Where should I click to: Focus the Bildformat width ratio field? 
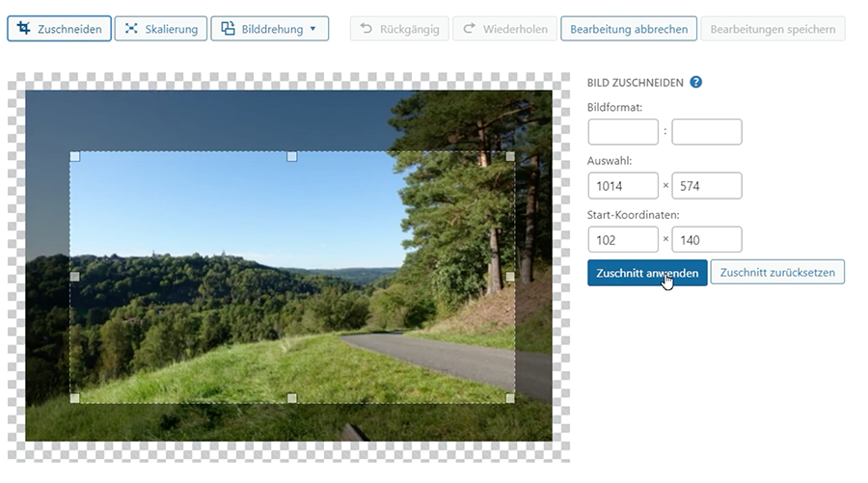coord(622,132)
